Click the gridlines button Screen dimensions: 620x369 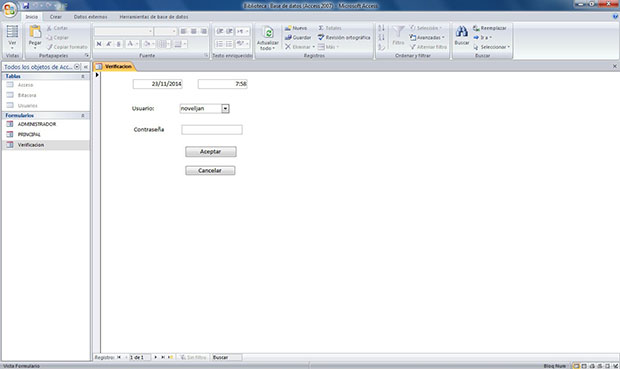point(163,44)
